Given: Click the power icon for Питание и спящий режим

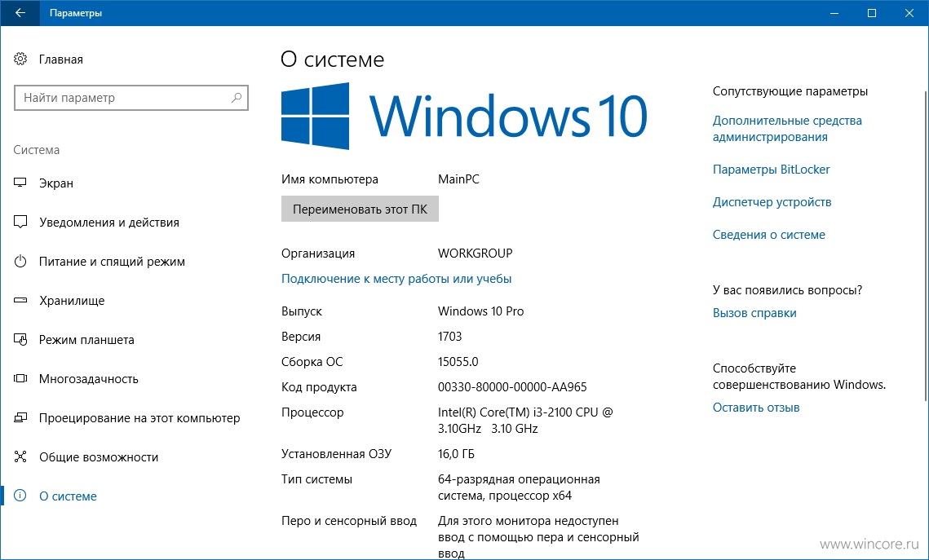Looking at the screenshot, I should [x=20, y=262].
